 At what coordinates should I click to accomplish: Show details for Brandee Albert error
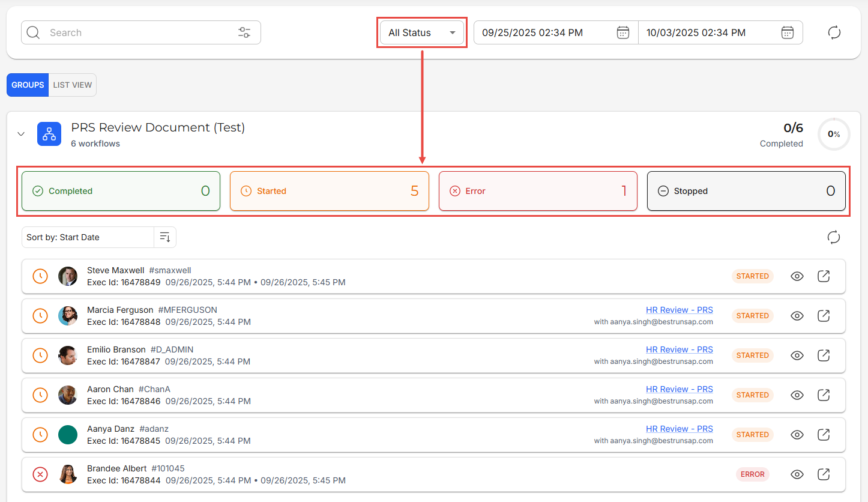pyautogui.click(x=797, y=474)
